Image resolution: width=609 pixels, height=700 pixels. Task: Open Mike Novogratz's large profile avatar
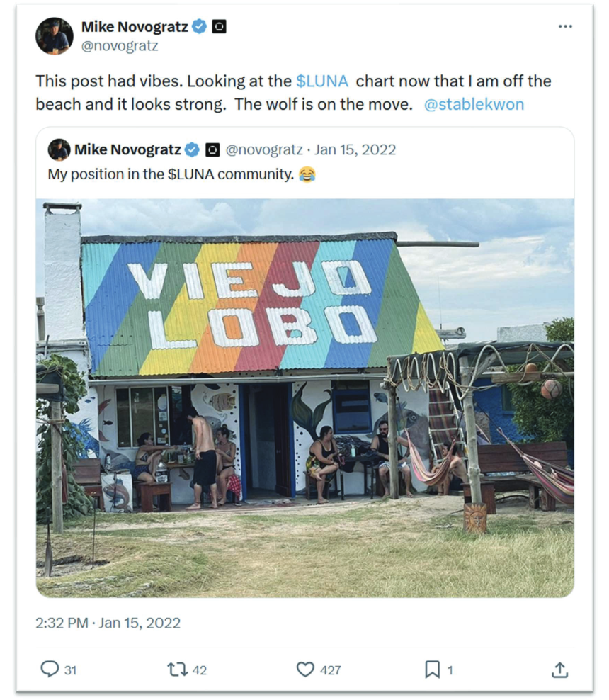[x=55, y=36]
